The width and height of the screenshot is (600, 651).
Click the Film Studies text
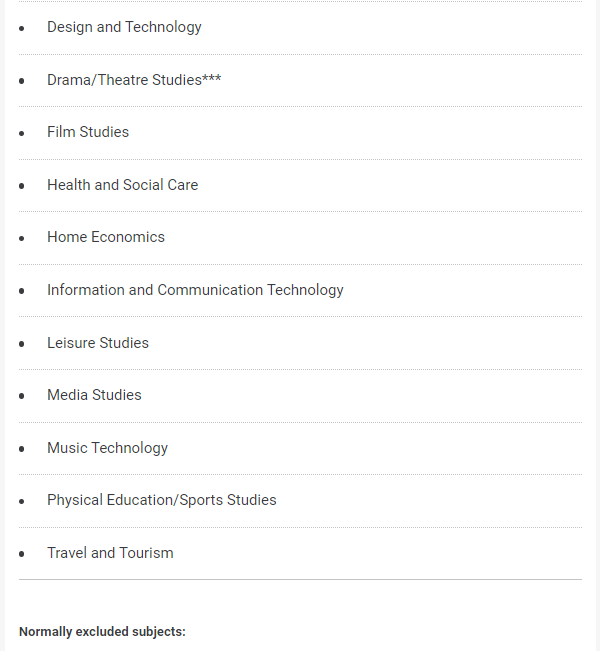[88, 132]
